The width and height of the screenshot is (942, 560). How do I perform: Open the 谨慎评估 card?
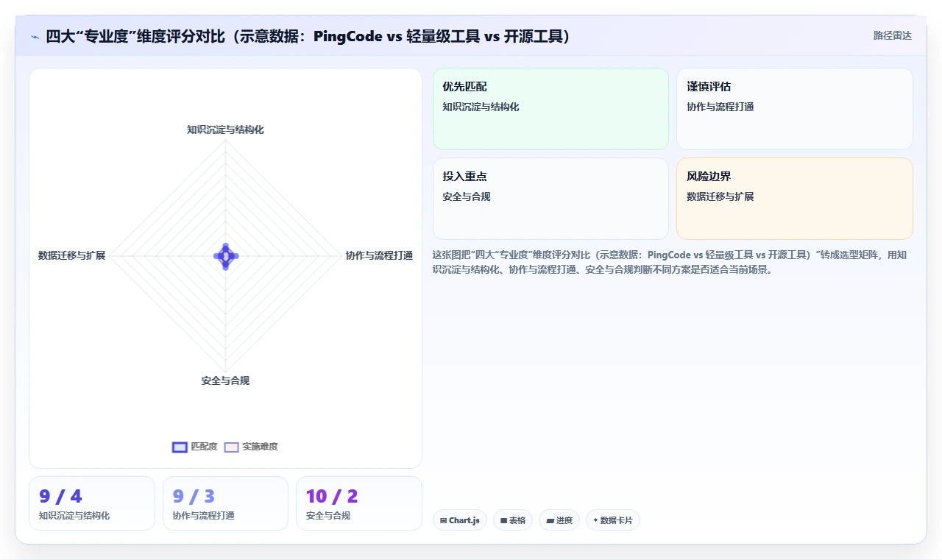coord(795,109)
